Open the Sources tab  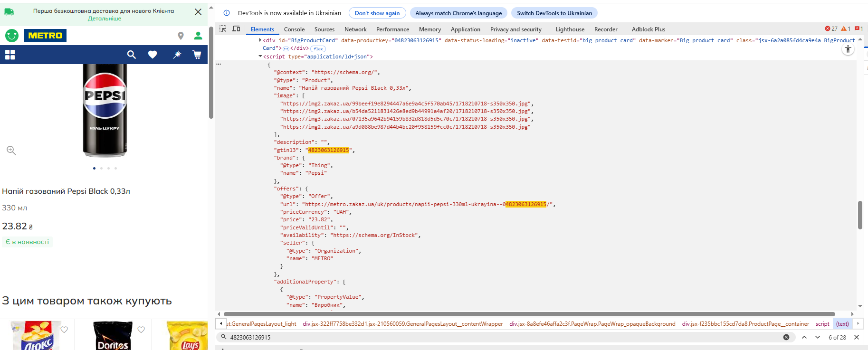pyautogui.click(x=324, y=29)
